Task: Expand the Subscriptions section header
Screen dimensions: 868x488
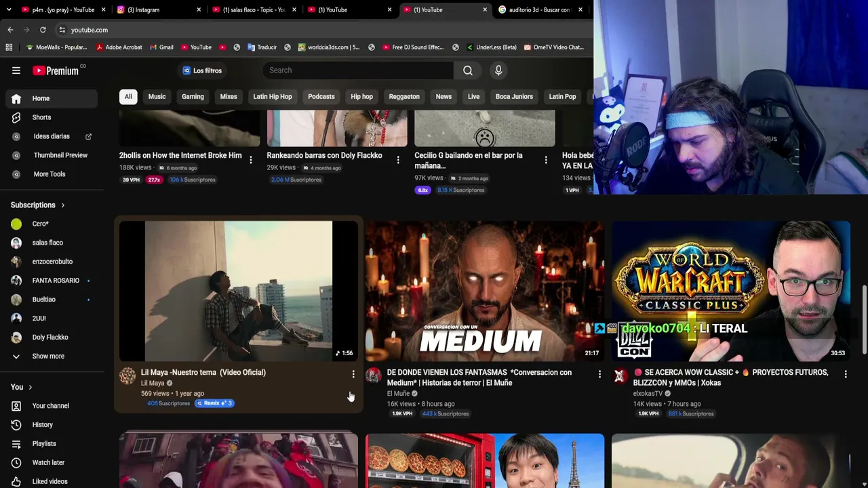Action: (x=38, y=205)
